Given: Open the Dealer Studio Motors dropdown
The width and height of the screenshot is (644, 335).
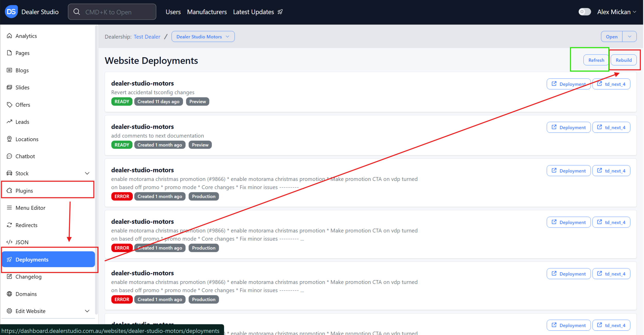Looking at the screenshot, I should point(203,37).
